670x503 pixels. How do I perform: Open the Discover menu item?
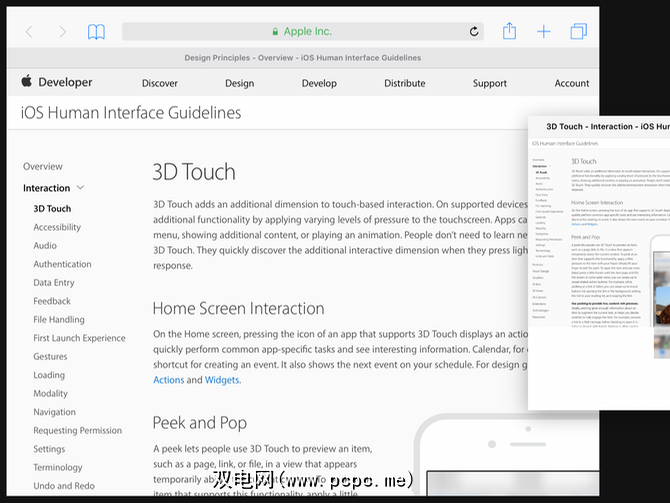160,83
